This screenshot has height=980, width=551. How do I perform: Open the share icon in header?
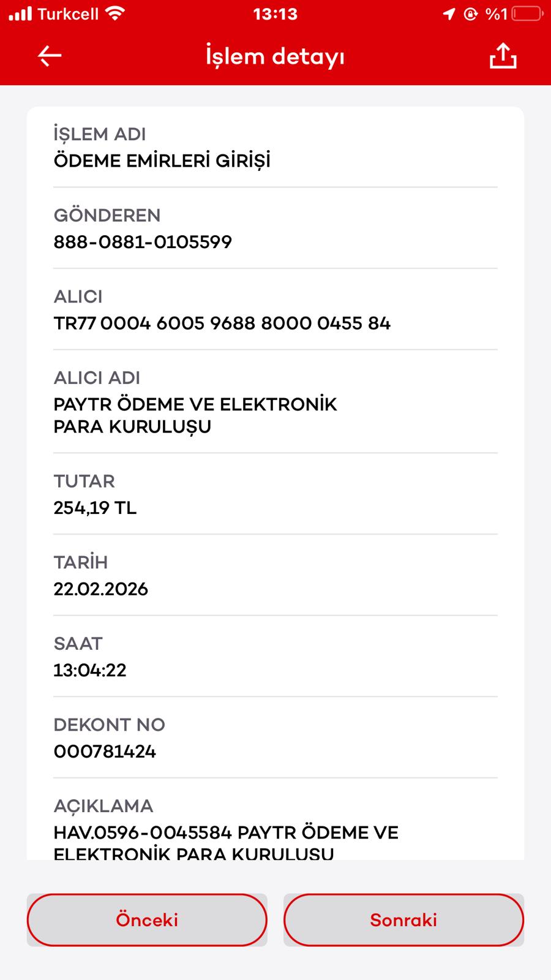503,56
